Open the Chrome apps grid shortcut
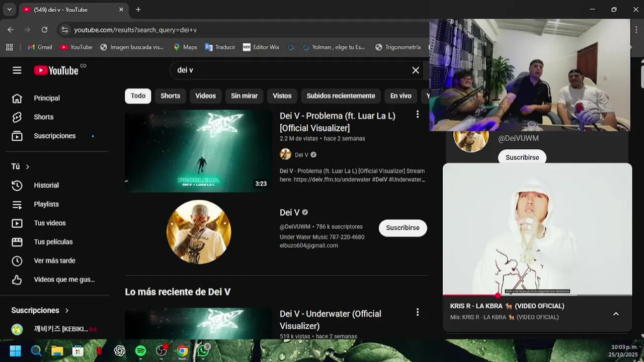Image resolution: width=644 pixels, height=362 pixels. pyautogui.click(x=9, y=47)
